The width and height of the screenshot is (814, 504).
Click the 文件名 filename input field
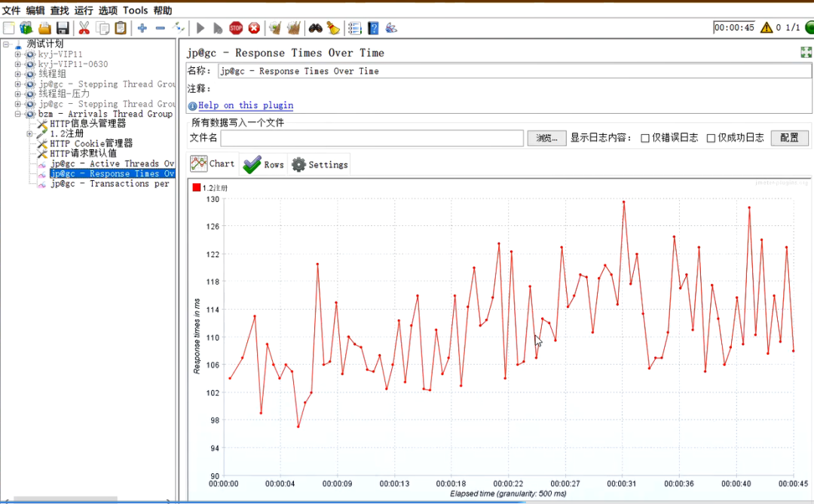point(372,138)
